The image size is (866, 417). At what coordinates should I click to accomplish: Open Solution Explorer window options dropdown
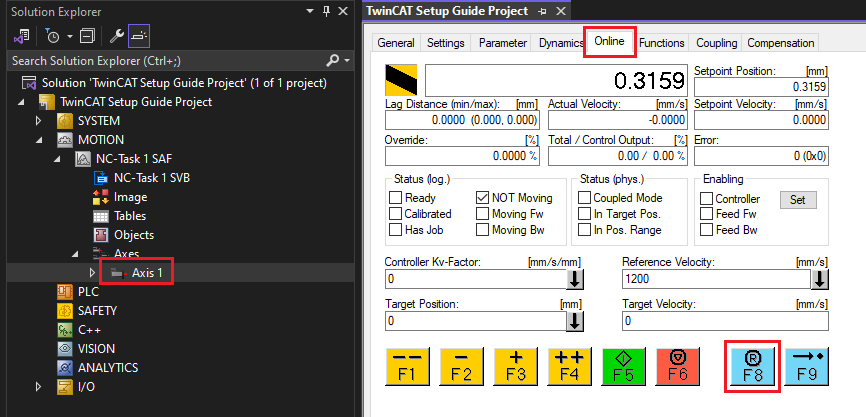tap(311, 11)
